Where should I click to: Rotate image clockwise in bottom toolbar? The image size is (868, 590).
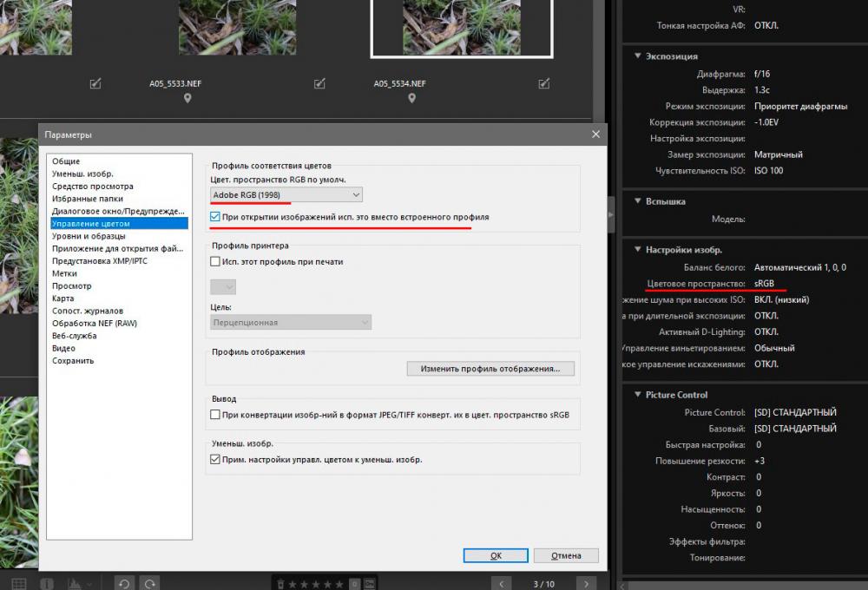click(150, 583)
